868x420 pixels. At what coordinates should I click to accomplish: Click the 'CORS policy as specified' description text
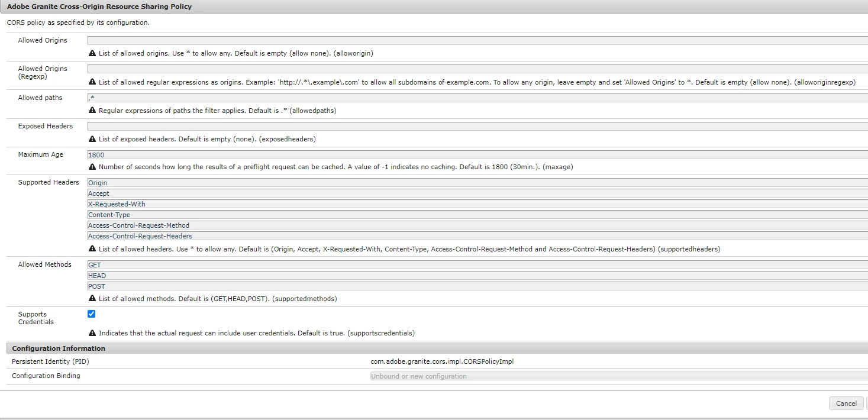pos(78,22)
